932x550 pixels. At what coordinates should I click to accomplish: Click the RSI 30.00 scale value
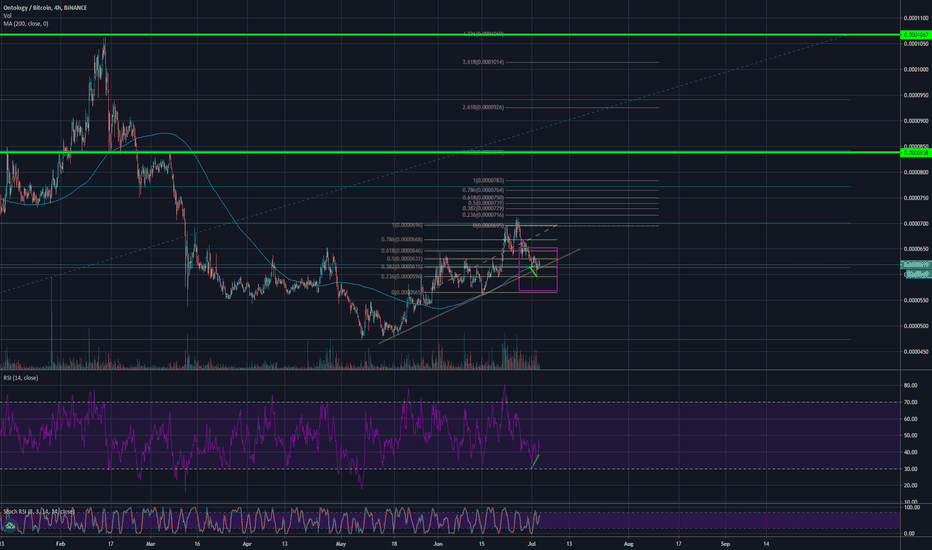pos(911,469)
